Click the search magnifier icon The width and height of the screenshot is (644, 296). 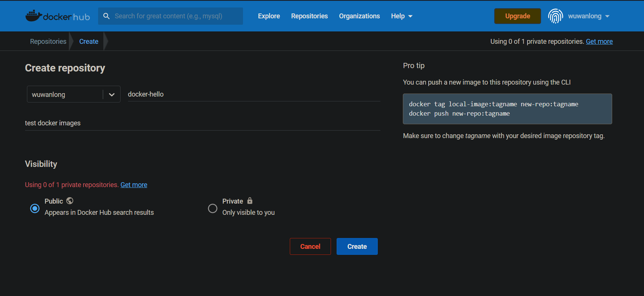click(x=106, y=16)
